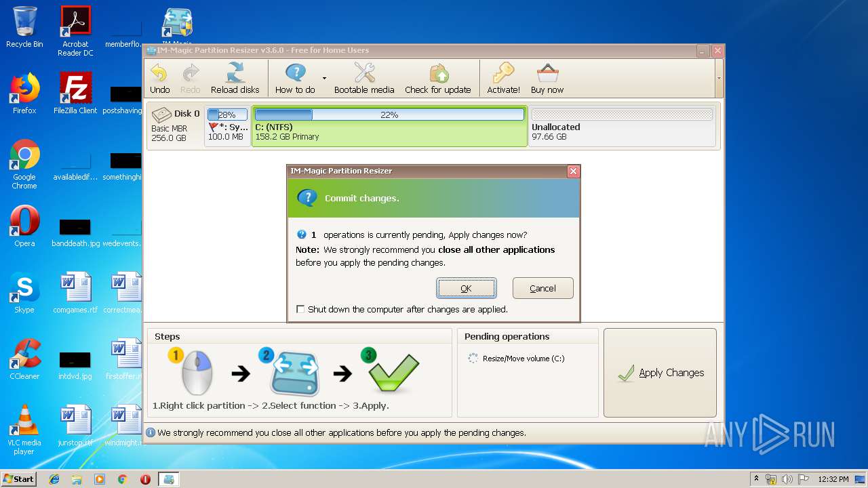Image resolution: width=868 pixels, height=488 pixels.
Task: Open the Recycle Bin desktop icon
Action: [x=24, y=27]
